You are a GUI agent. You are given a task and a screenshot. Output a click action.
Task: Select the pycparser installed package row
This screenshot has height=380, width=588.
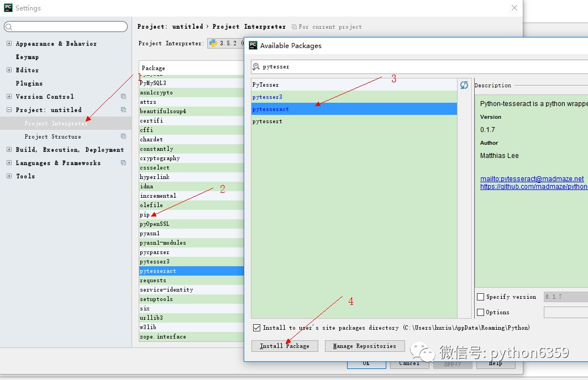pos(191,252)
